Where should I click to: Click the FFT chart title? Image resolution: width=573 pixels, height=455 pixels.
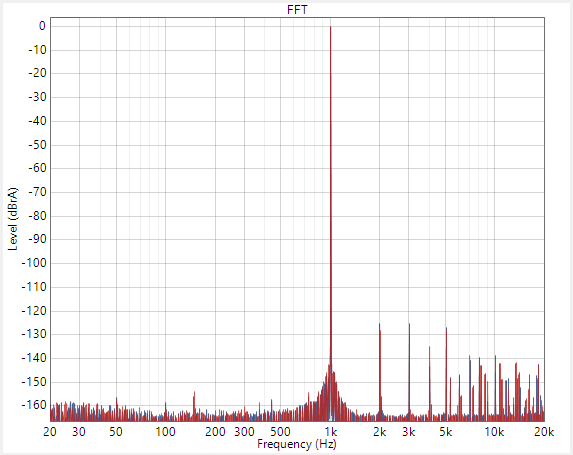[x=297, y=10]
